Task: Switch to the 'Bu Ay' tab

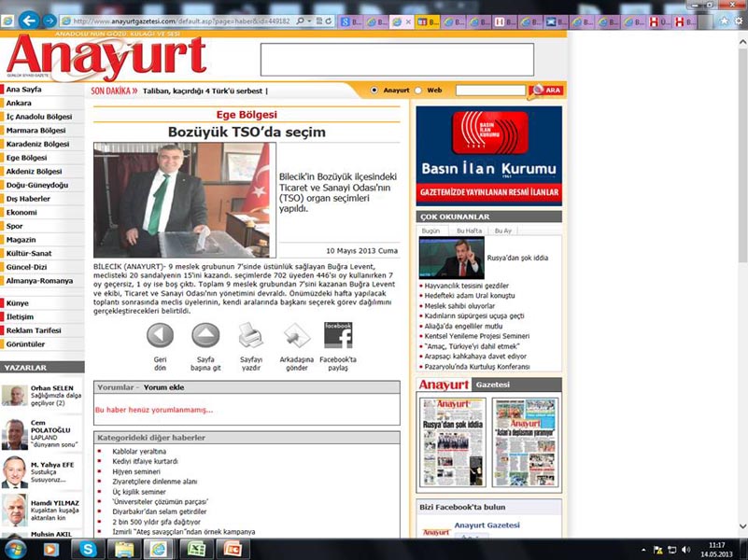Action: (502, 231)
